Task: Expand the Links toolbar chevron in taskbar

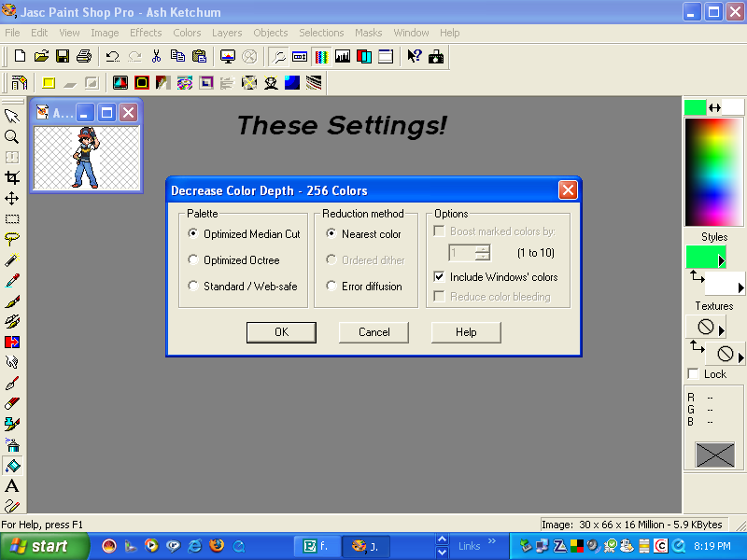Action: tap(492, 541)
